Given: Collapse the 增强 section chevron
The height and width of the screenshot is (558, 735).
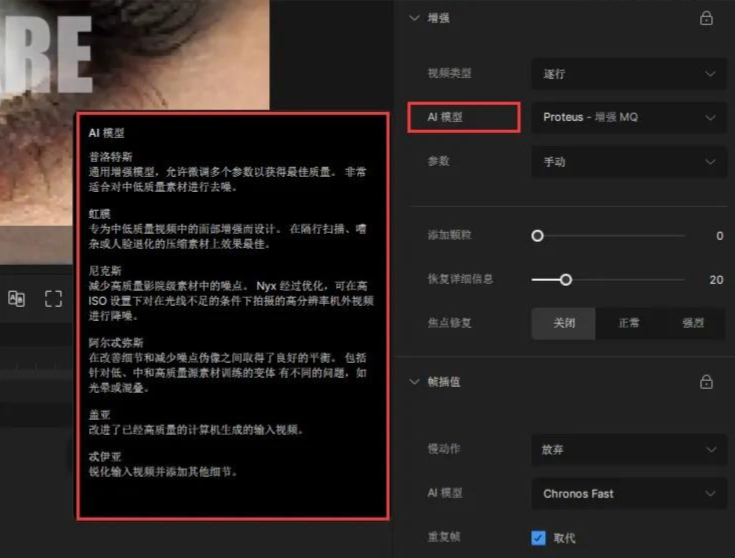Looking at the screenshot, I should pos(414,18).
